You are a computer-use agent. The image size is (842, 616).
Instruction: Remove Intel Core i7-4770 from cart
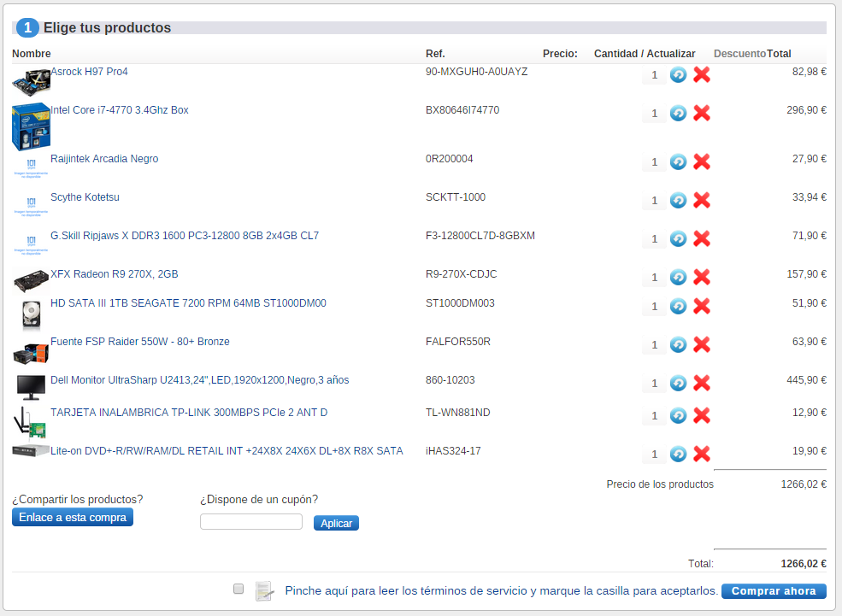point(701,114)
